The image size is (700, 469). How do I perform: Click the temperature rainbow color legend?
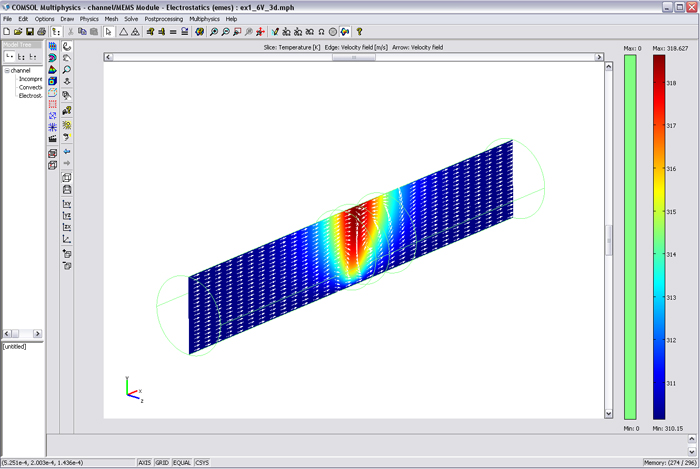pos(658,237)
